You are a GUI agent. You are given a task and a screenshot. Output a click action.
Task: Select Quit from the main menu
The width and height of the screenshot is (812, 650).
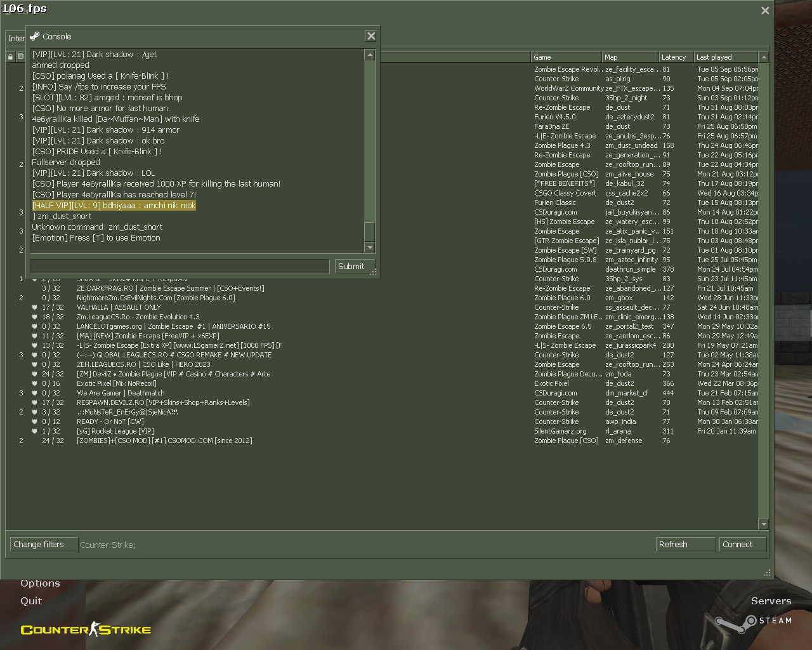pyautogui.click(x=31, y=601)
